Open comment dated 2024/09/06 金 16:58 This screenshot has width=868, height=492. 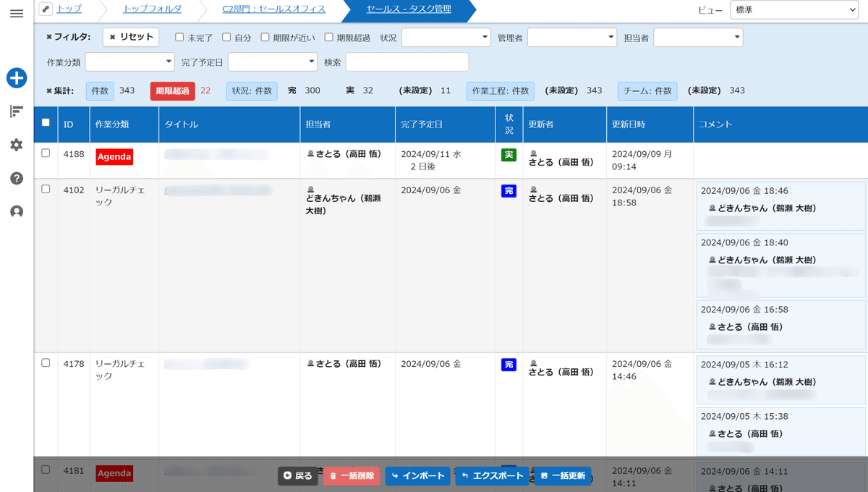pos(781,325)
